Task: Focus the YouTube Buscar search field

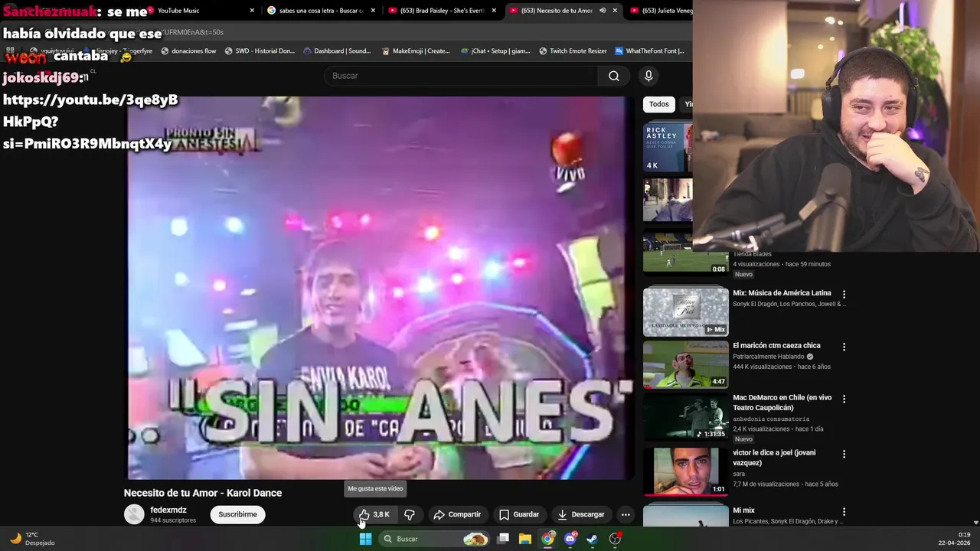Action: coord(462,76)
